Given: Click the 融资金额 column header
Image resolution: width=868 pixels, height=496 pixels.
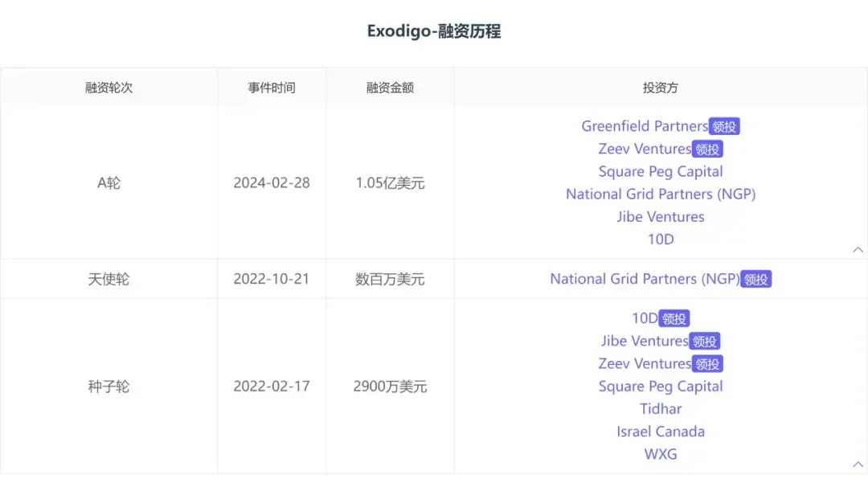Looking at the screenshot, I should [x=390, y=88].
